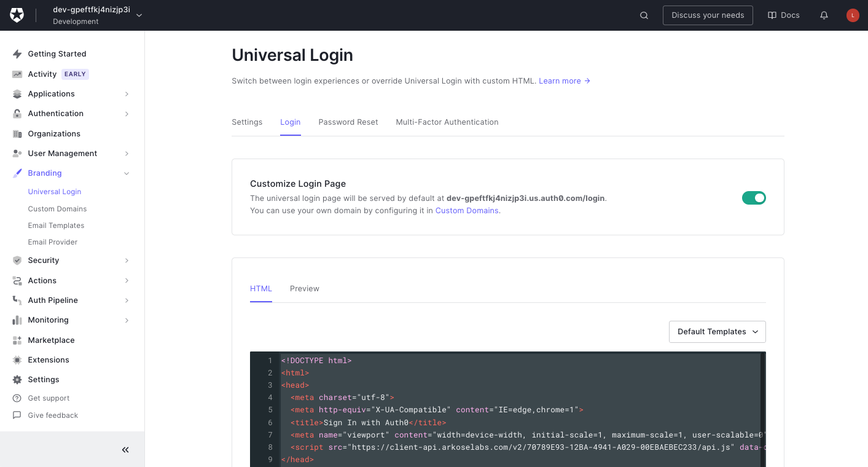Image resolution: width=868 pixels, height=467 pixels.
Task: Open Custom Domains in the sidebar
Action: 57,209
